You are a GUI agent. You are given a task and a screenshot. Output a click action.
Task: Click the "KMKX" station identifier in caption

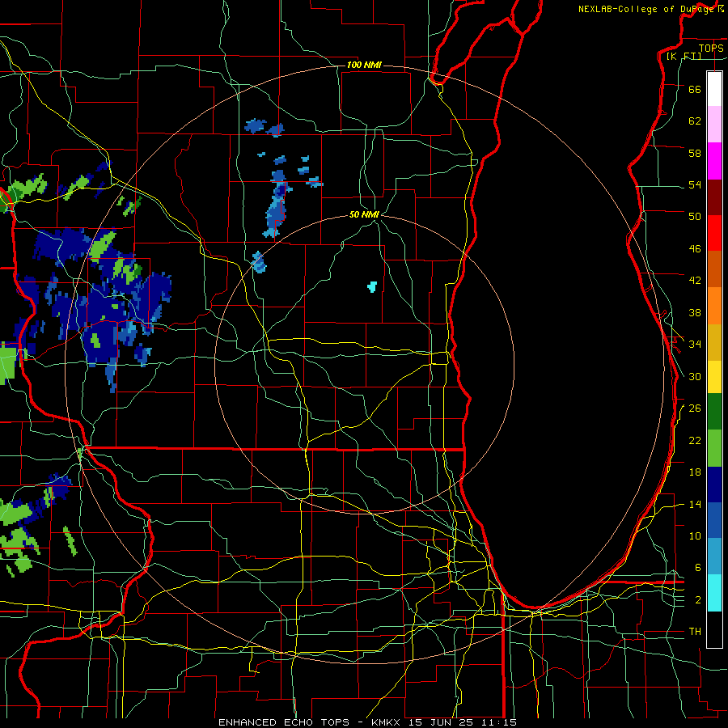387,722
